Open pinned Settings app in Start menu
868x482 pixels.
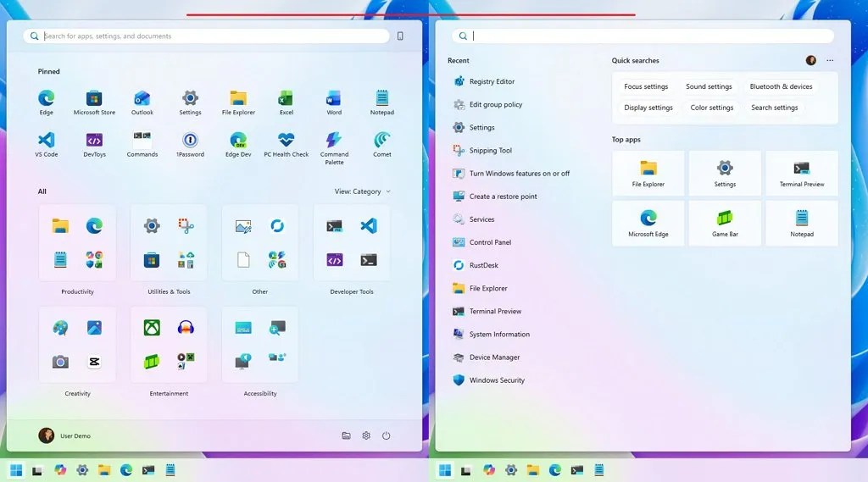(x=190, y=102)
